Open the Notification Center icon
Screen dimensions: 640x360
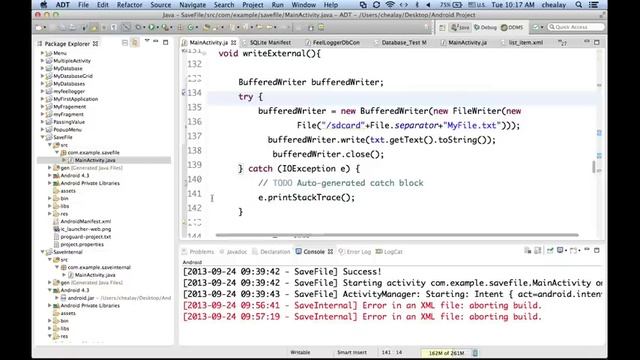click(x=594, y=5)
